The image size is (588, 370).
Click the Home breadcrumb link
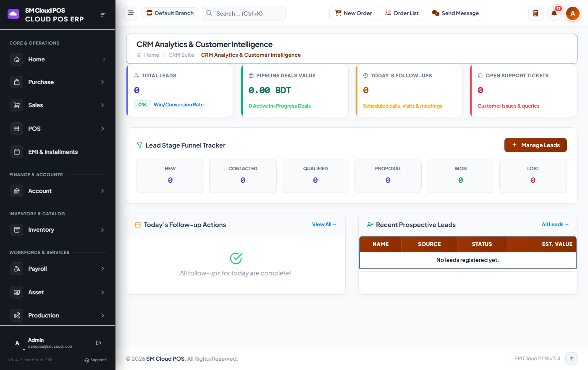(x=148, y=55)
